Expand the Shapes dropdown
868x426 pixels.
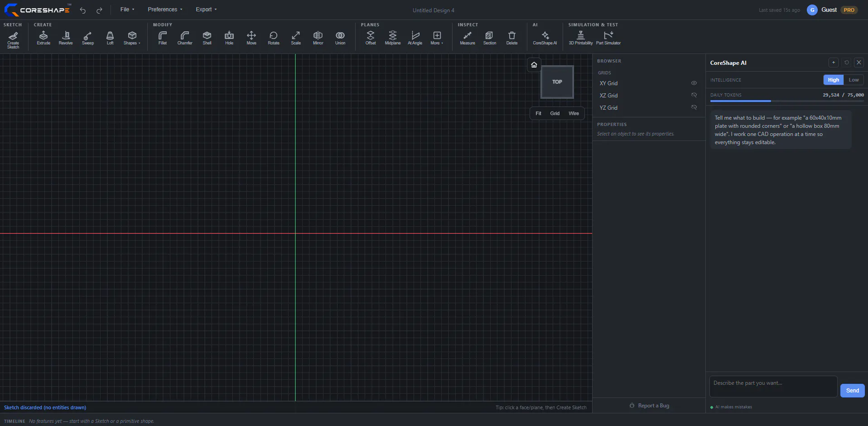click(132, 38)
